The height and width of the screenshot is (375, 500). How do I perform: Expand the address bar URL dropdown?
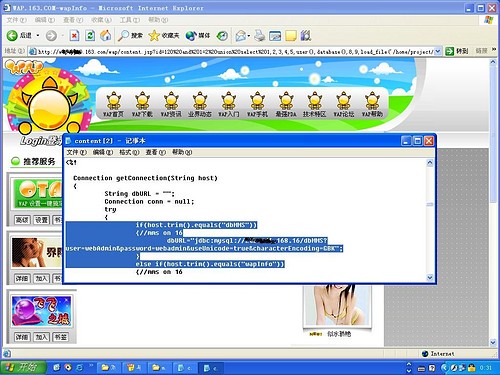coord(438,51)
